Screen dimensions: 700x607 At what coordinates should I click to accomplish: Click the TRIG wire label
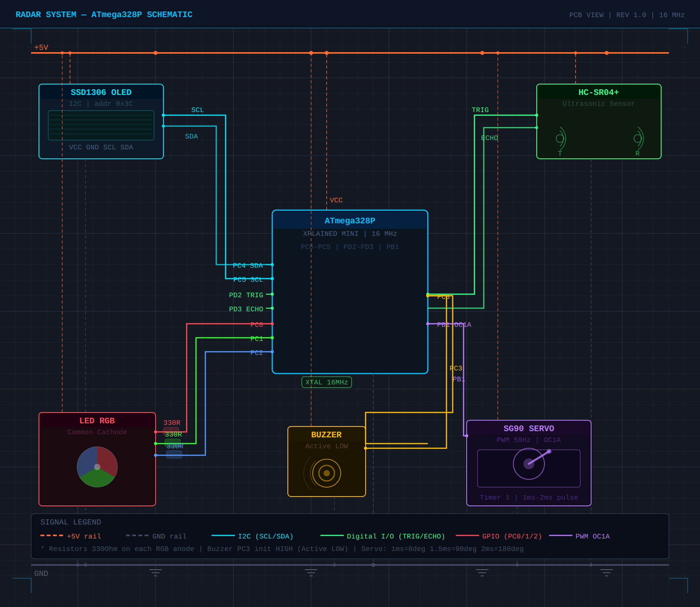pos(480,110)
